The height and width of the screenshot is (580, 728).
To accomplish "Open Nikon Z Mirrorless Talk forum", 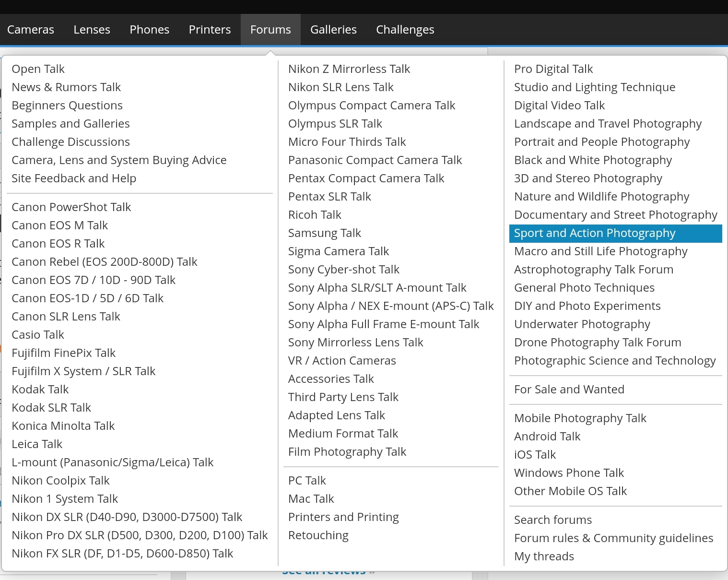I will pyautogui.click(x=349, y=69).
